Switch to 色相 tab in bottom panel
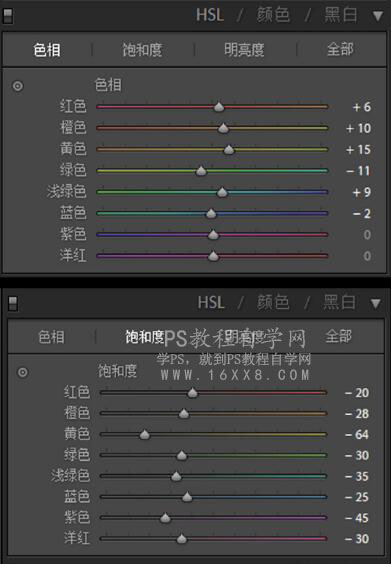Viewport: 391px width, 564px height. pos(51,337)
